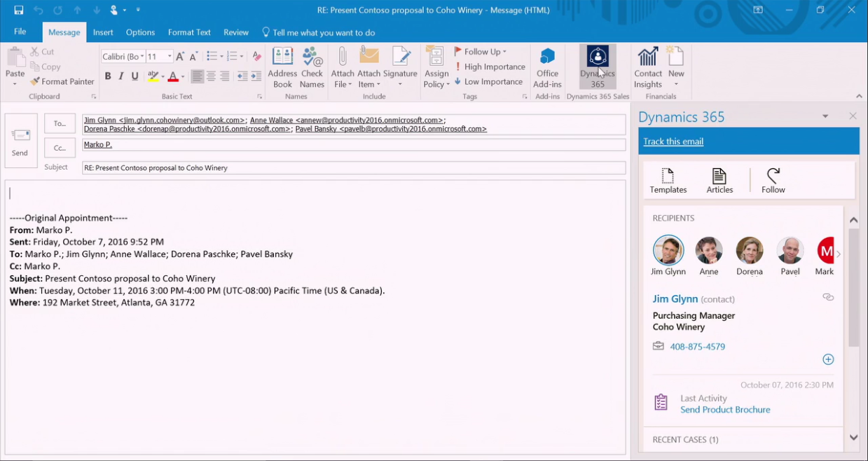Save the message with the floppy disk icon

coord(19,10)
